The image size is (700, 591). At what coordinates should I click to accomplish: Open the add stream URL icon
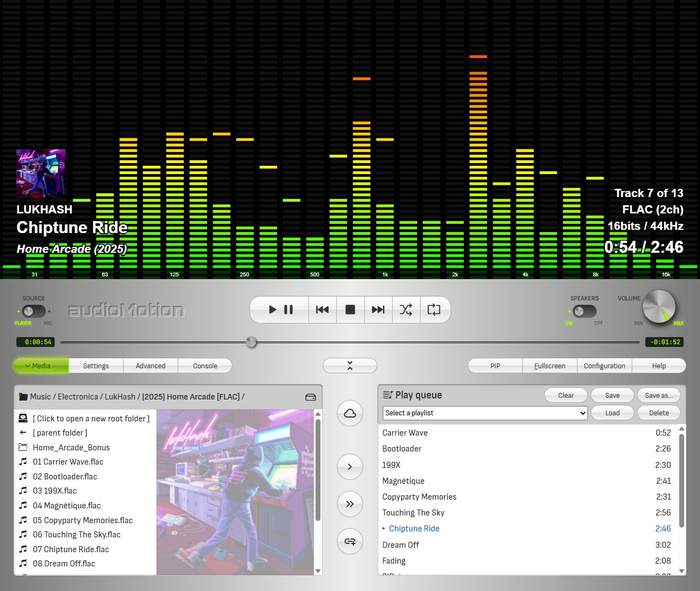tap(349, 541)
